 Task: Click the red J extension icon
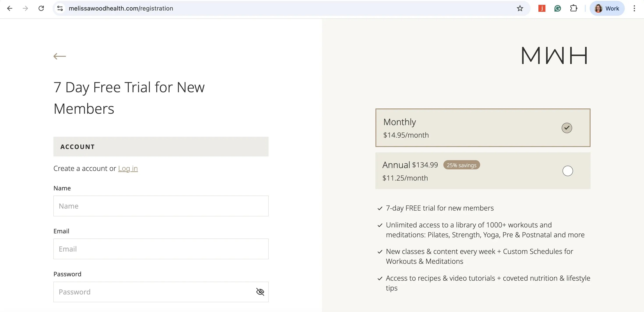click(541, 8)
